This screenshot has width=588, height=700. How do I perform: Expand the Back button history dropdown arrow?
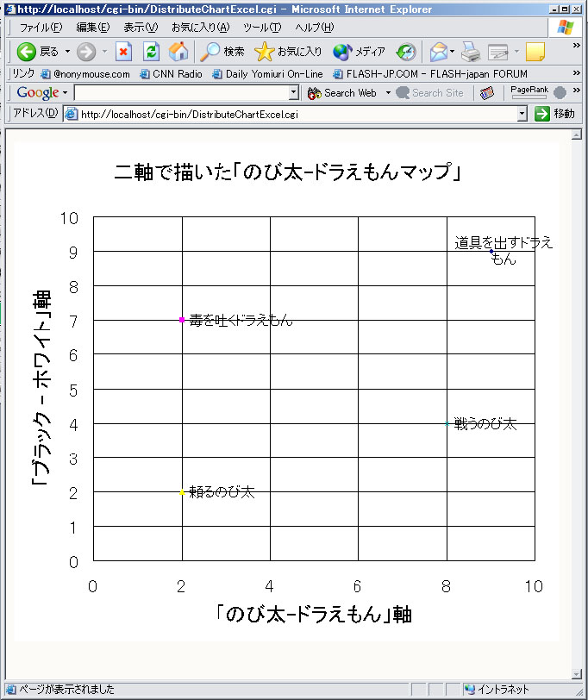[67, 52]
